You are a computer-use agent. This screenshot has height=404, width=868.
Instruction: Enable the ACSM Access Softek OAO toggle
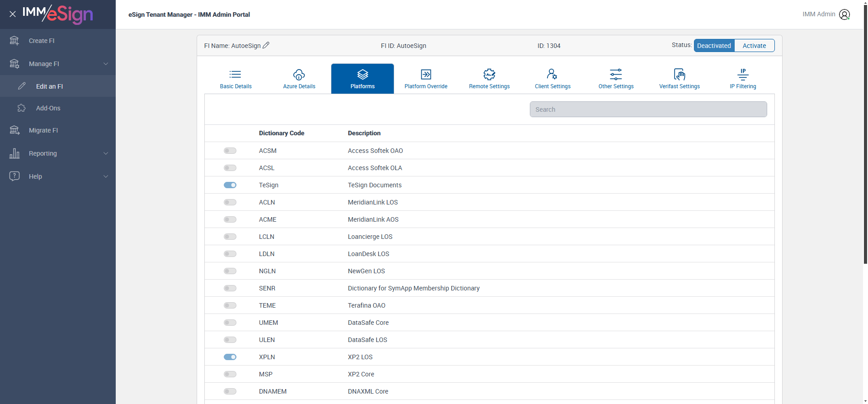230,151
